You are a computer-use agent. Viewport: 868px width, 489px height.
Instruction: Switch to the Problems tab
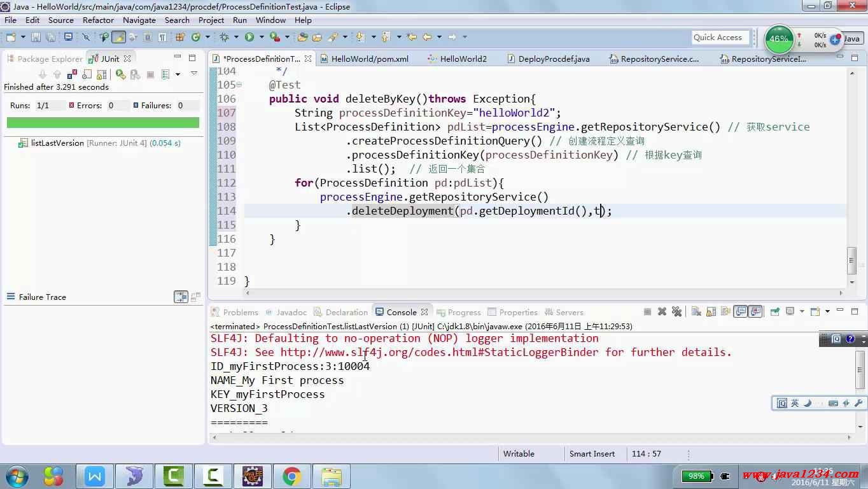(x=235, y=312)
